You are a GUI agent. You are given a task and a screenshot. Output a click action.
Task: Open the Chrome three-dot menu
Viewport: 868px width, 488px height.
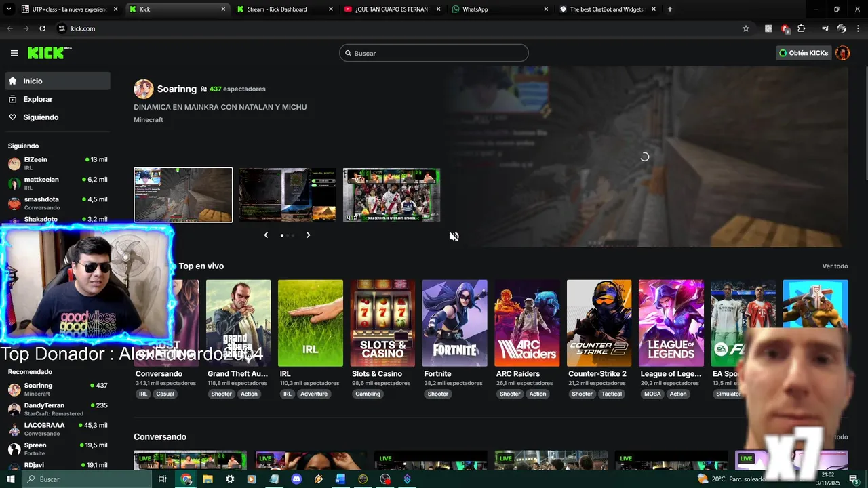(x=858, y=28)
